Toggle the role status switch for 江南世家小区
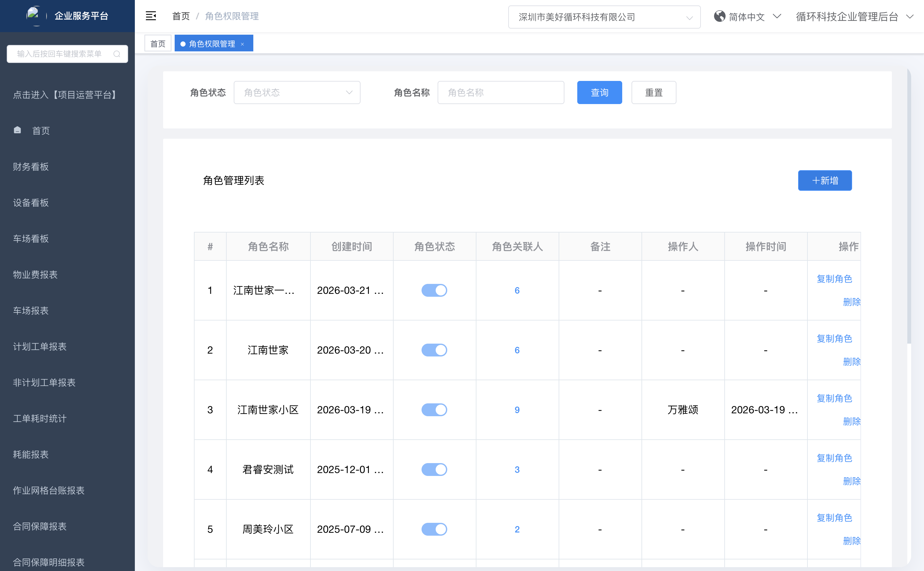The height and width of the screenshot is (571, 924). (x=434, y=410)
